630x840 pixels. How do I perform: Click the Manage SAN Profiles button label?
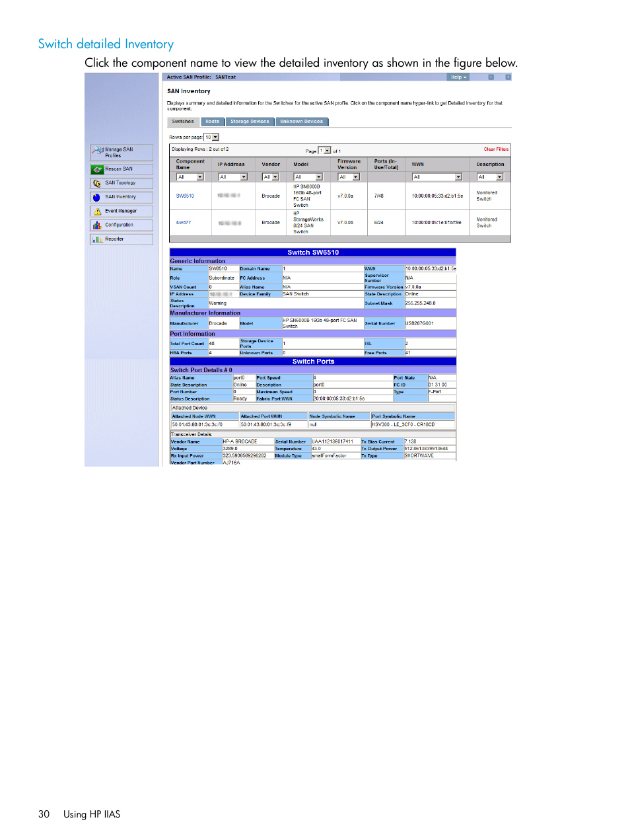(119, 153)
